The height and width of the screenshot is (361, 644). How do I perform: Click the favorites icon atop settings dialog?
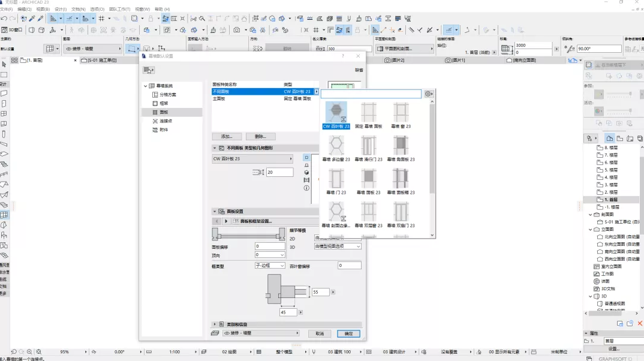click(x=148, y=70)
